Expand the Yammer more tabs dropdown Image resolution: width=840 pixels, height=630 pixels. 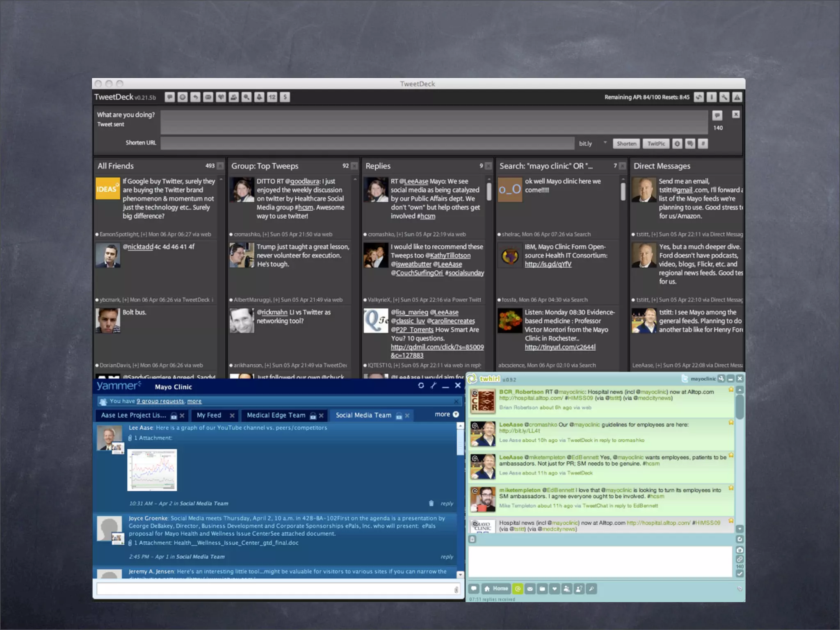coord(447,415)
